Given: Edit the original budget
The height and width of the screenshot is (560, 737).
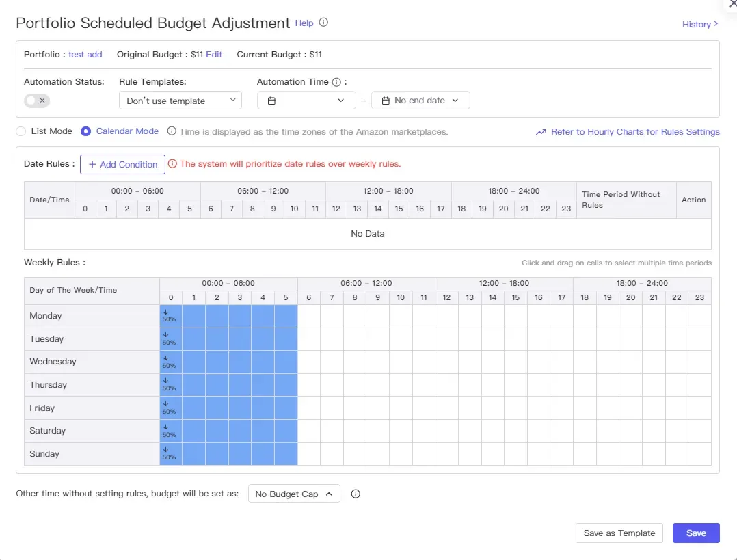Looking at the screenshot, I should coord(214,54).
